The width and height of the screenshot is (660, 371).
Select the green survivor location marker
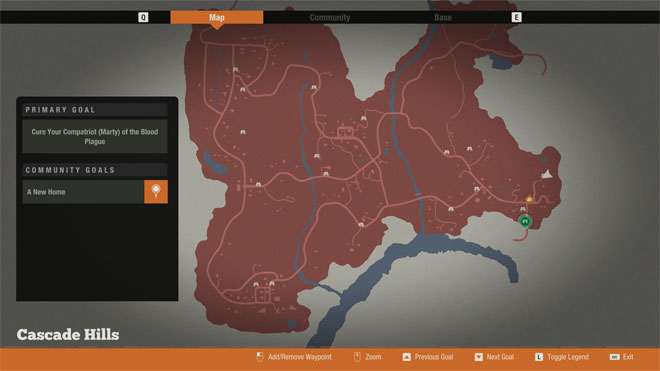(x=524, y=221)
